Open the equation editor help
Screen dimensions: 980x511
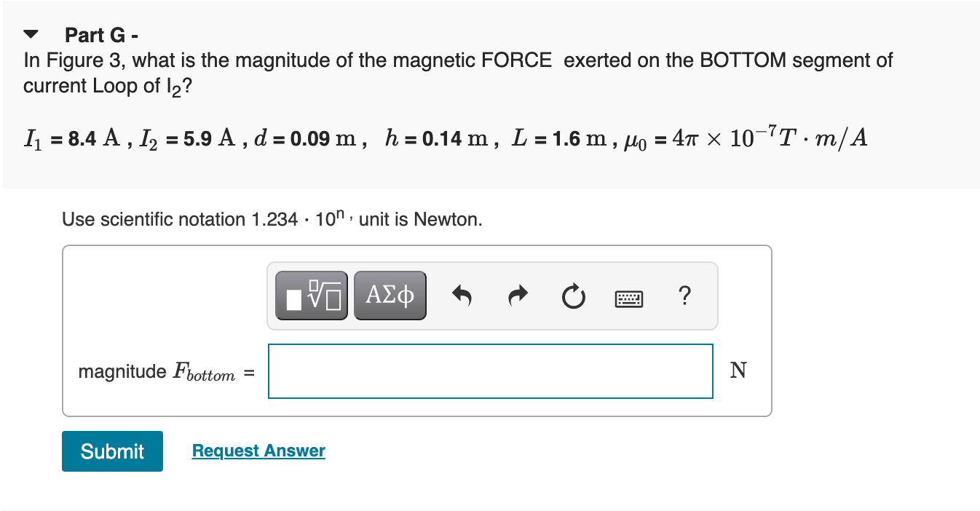pos(684,296)
